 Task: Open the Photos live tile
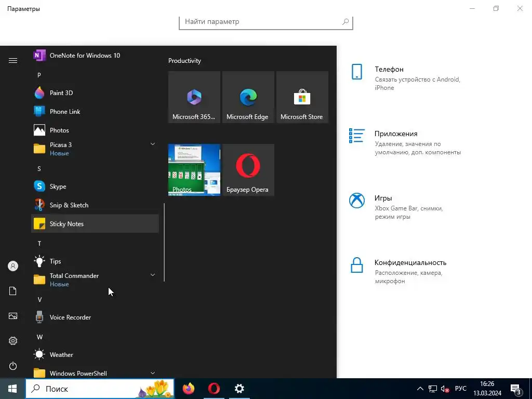click(x=194, y=170)
